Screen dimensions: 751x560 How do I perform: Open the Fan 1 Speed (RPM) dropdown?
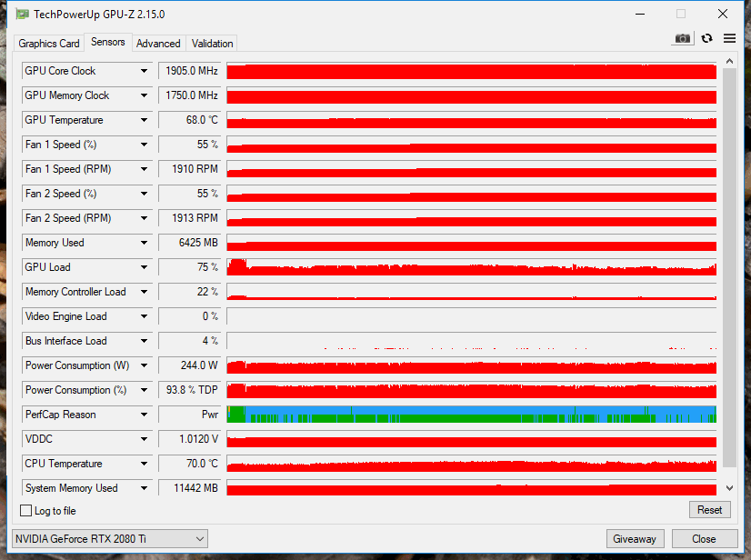[x=144, y=168]
